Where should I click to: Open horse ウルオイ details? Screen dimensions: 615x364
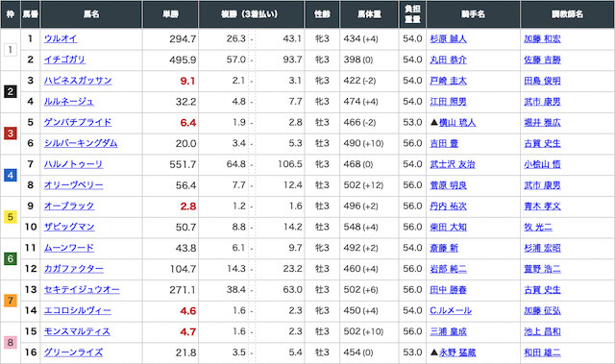(61, 38)
